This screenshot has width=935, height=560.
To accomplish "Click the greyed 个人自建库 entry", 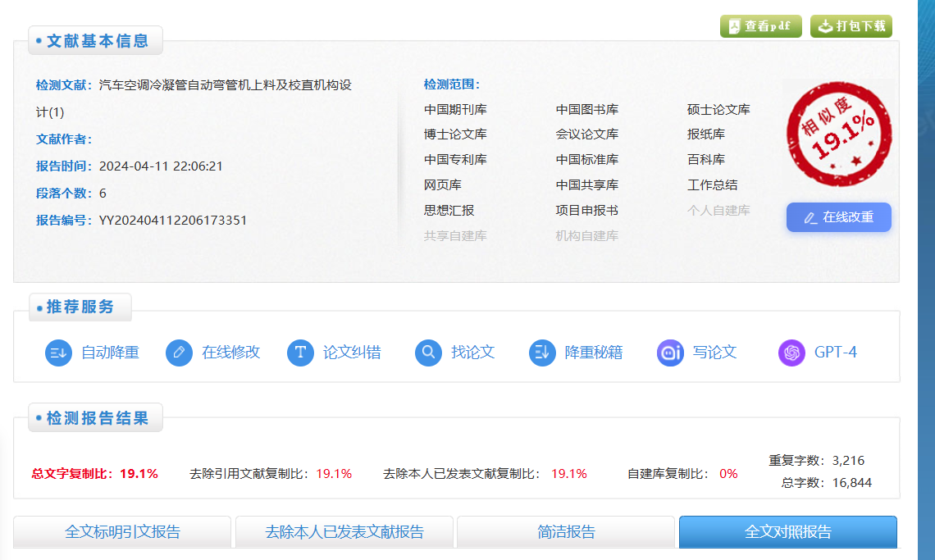I will point(718,211).
